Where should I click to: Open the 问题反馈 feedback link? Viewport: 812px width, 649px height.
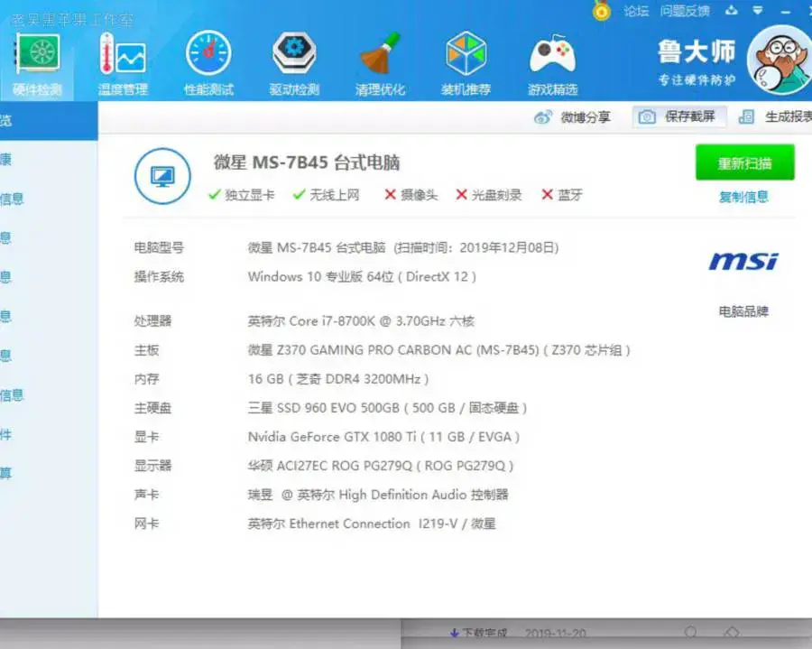pos(685,11)
